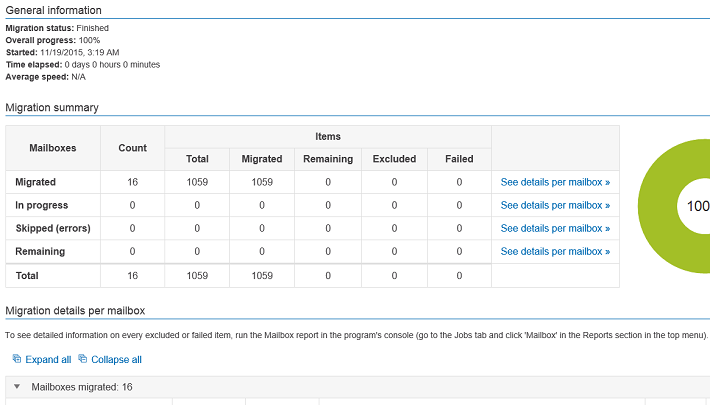The image size is (710, 405).
Task: Select the Count column header
Action: [132, 148]
